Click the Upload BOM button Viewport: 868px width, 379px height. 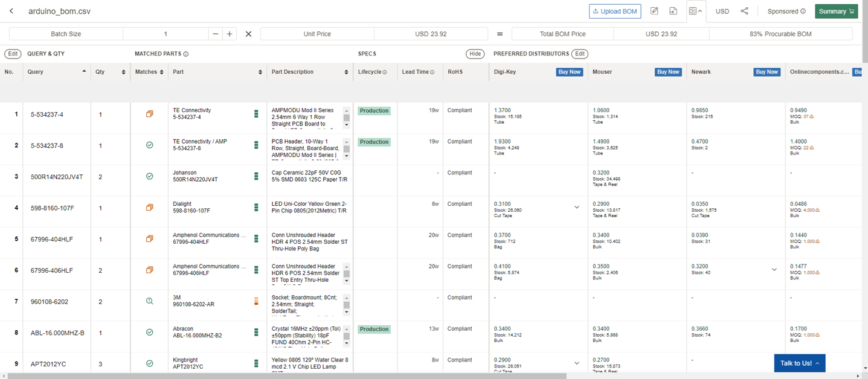[615, 11]
